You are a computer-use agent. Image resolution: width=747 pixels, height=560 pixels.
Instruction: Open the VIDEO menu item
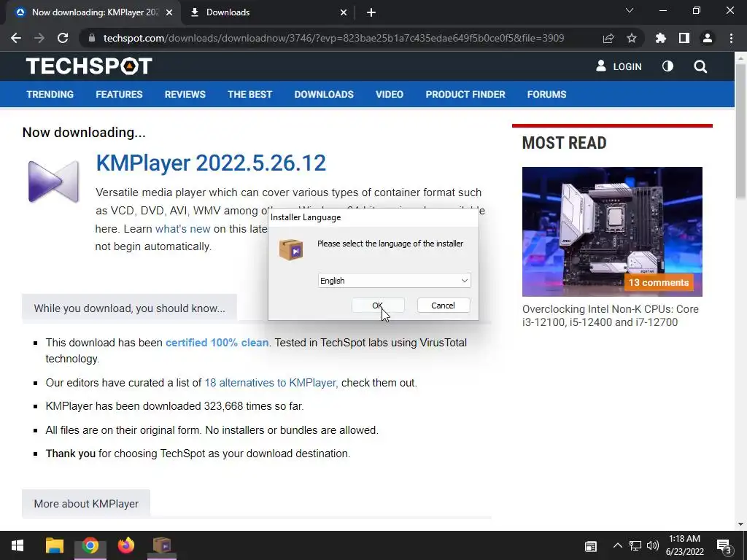390,94
